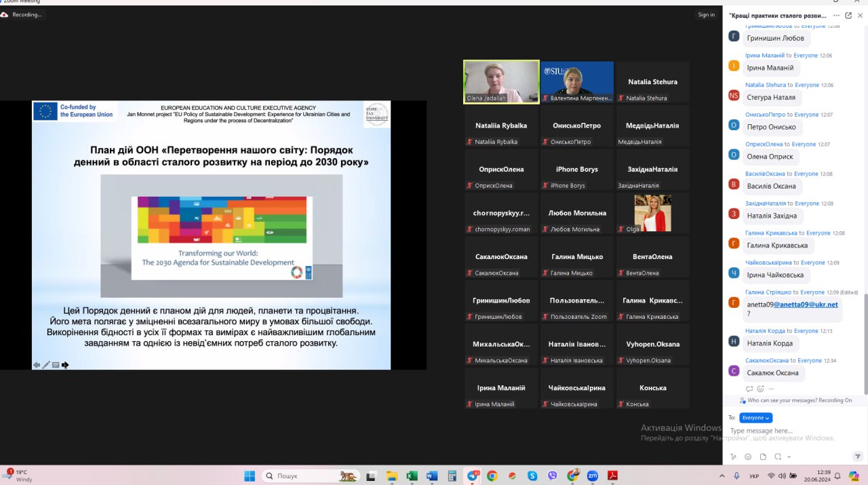868x485 pixels.
Task: Switch to Zoom app in taskbar
Action: click(x=593, y=476)
